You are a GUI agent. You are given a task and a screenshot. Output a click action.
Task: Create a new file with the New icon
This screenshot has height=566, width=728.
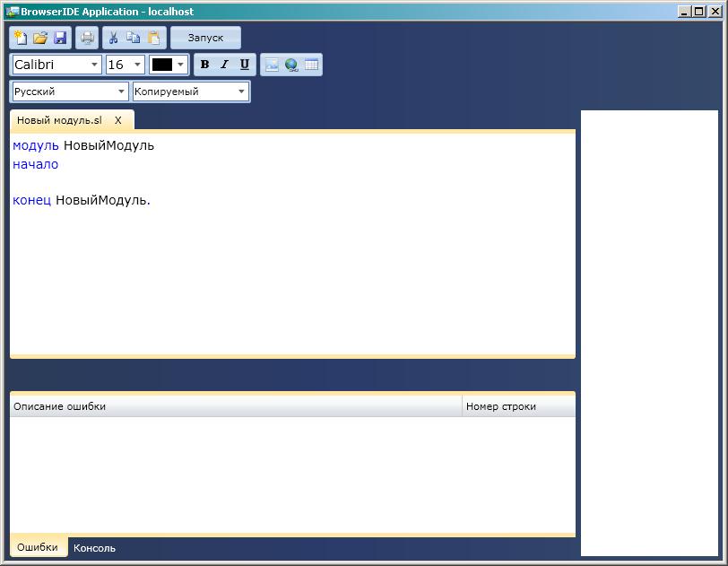click(20, 38)
